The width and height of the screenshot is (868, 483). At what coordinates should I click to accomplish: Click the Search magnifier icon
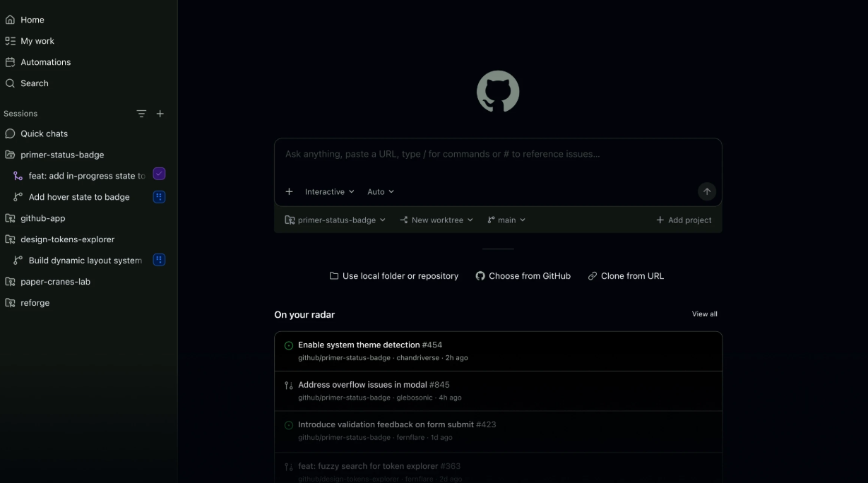(10, 83)
